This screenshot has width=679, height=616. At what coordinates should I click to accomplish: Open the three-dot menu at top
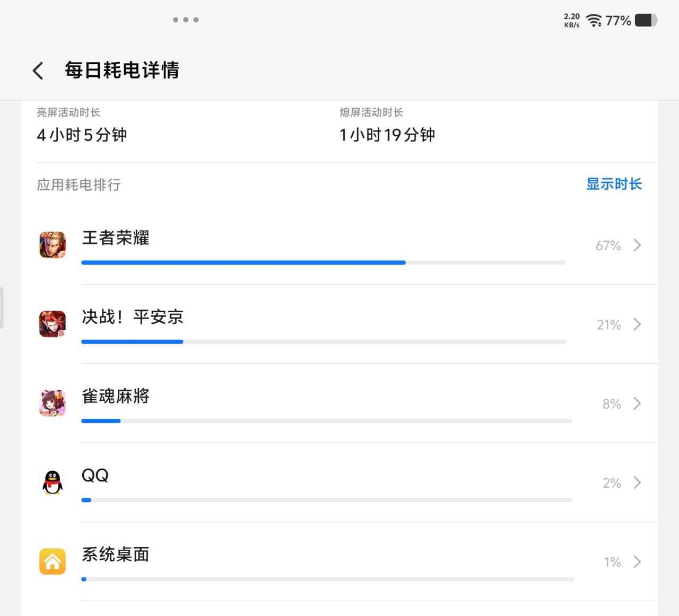[186, 20]
